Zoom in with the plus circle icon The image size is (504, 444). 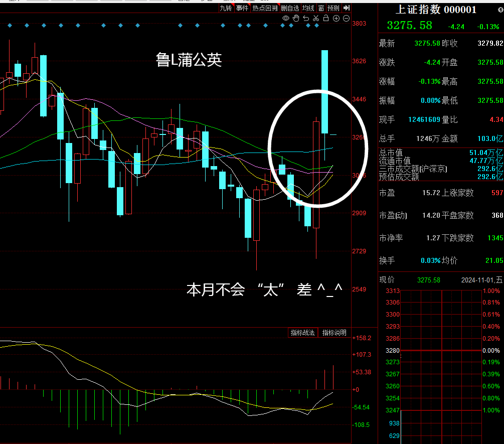click(x=336, y=19)
